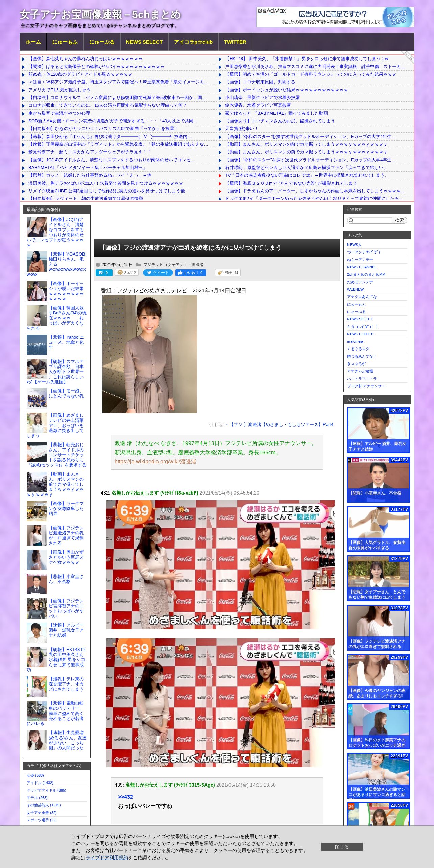Screen dimensions: 434x868
Task: Open the WEBNEW link
Action: 356,289
